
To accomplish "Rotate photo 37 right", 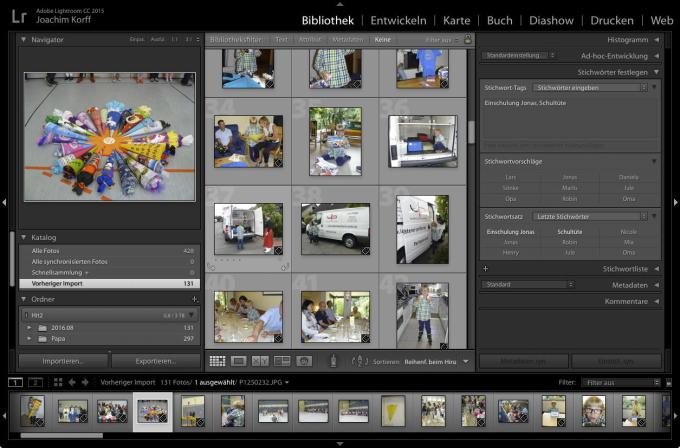I will (285, 267).
